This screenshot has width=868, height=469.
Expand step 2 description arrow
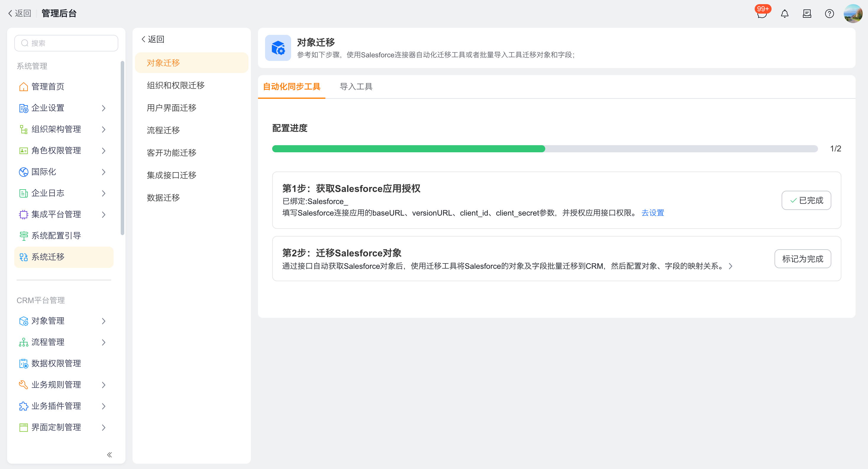coord(730,266)
